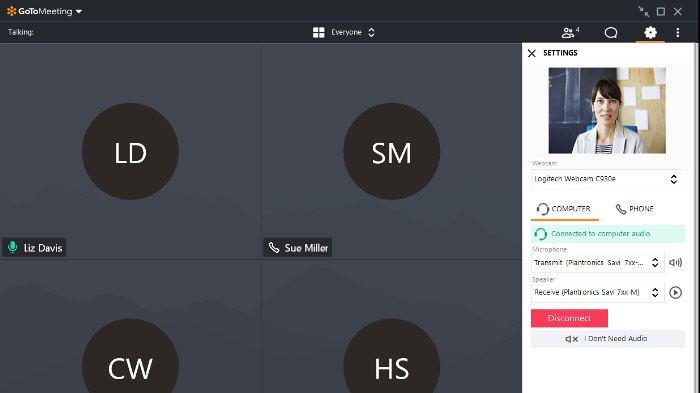Switch to the Computer audio tab
Viewport: 700px width, 393px height.
coord(565,209)
